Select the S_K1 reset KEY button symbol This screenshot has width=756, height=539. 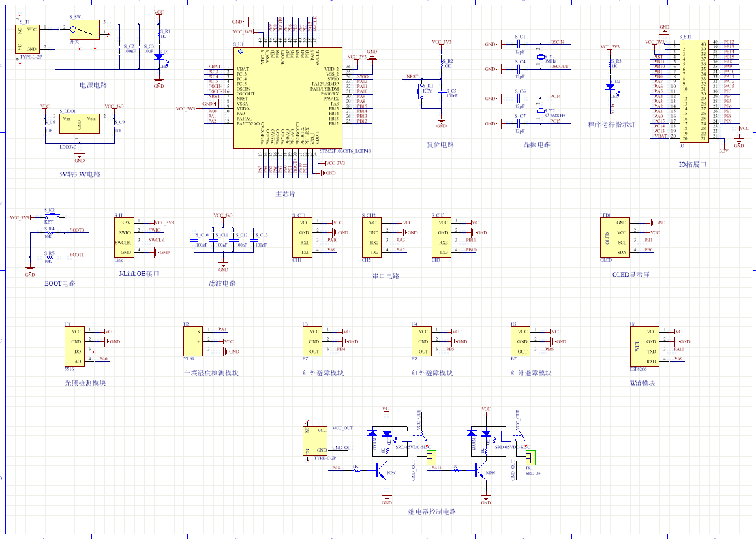coord(421,91)
